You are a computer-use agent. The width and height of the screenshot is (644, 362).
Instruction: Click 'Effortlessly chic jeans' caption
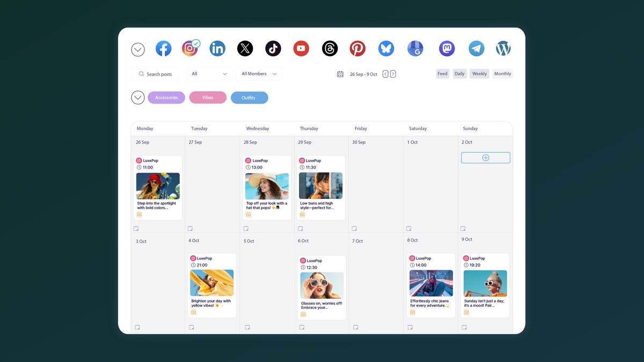(x=431, y=303)
